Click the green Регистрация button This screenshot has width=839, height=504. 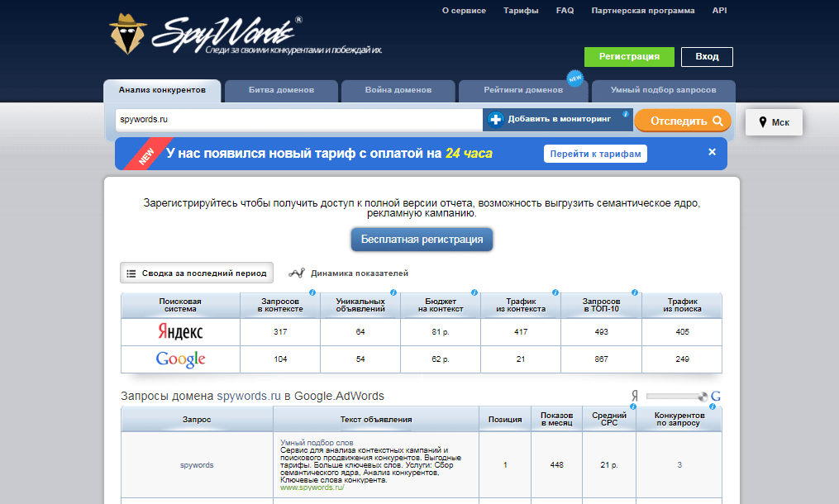pyautogui.click(x=629, y=57)
